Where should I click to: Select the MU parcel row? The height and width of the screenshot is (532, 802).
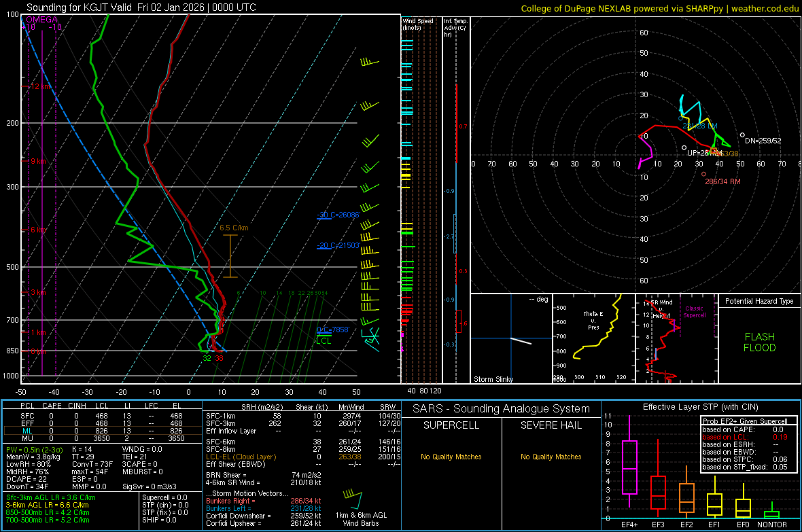(102, 438)
